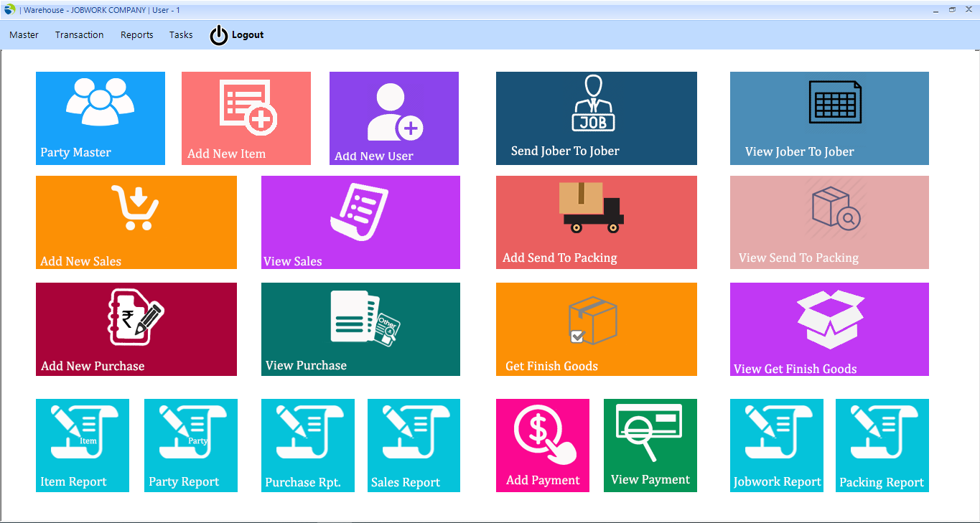The height and width of the screenshot is (523, 980).
Task: Open the Party Master tile
Action: pyautogui.click(x=100, y=118)
